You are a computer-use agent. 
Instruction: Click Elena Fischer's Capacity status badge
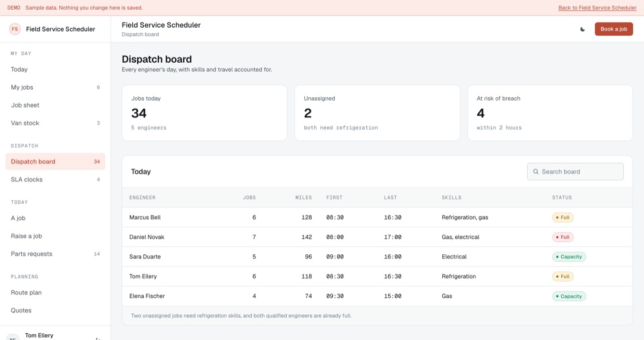pos(569,296)
